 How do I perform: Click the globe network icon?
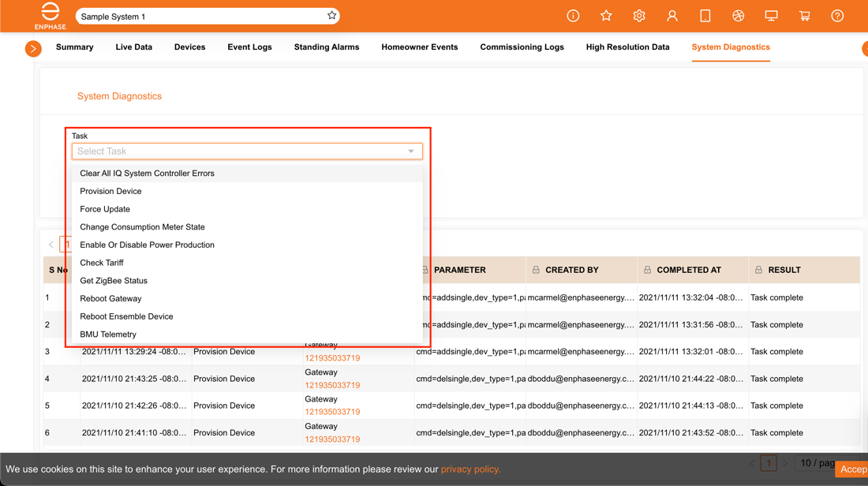738,15
